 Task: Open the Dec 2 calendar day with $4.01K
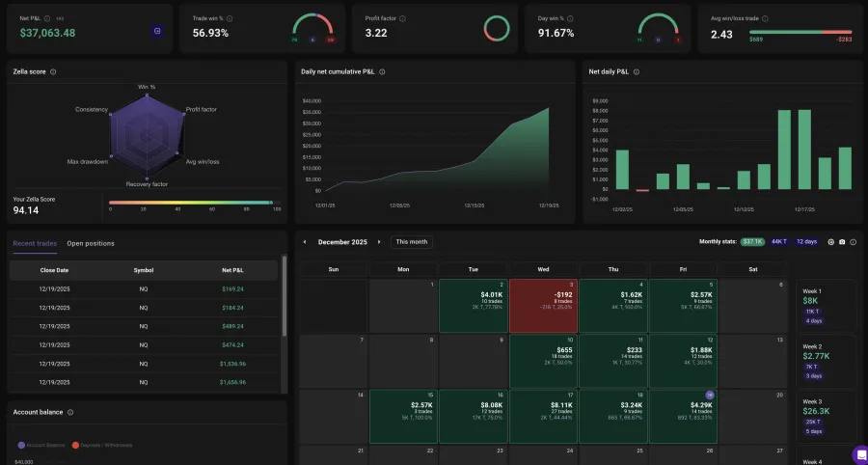pos(474,306)
